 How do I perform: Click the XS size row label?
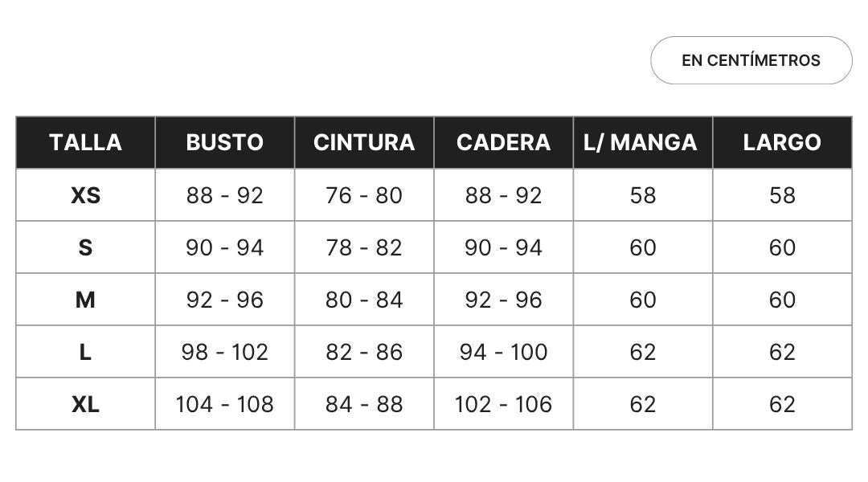[x=85, y=195]
